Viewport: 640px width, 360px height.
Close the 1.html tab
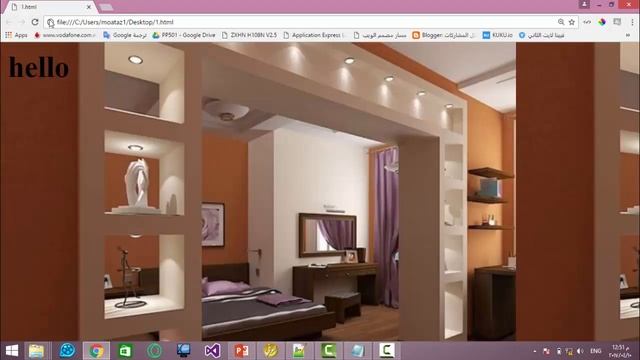tap(89, 7)
